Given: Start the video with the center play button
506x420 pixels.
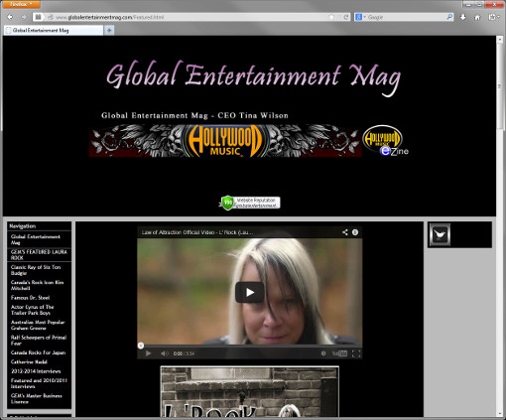Looking at the screenshot, I should point(250,292).
